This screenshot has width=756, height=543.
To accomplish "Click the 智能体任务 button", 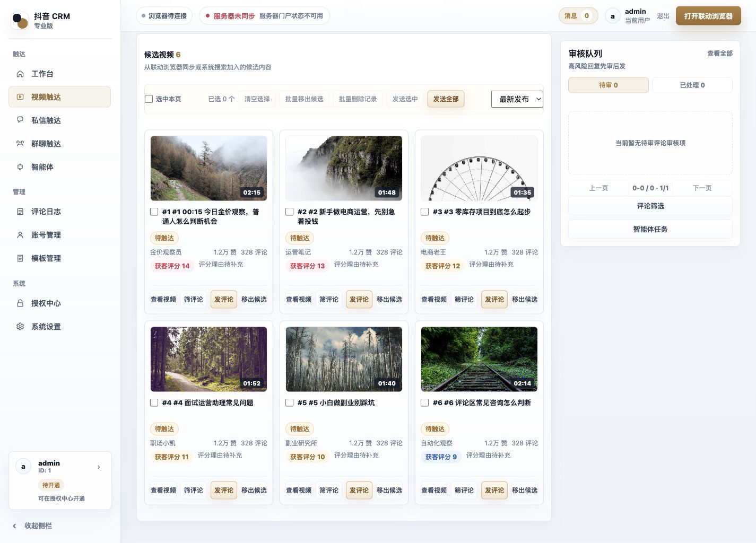I will (x=650, y=229).
